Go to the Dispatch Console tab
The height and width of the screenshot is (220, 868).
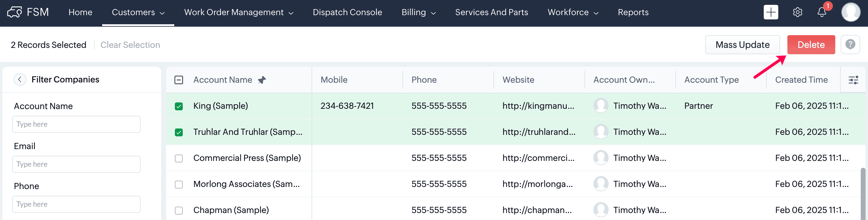347,12
